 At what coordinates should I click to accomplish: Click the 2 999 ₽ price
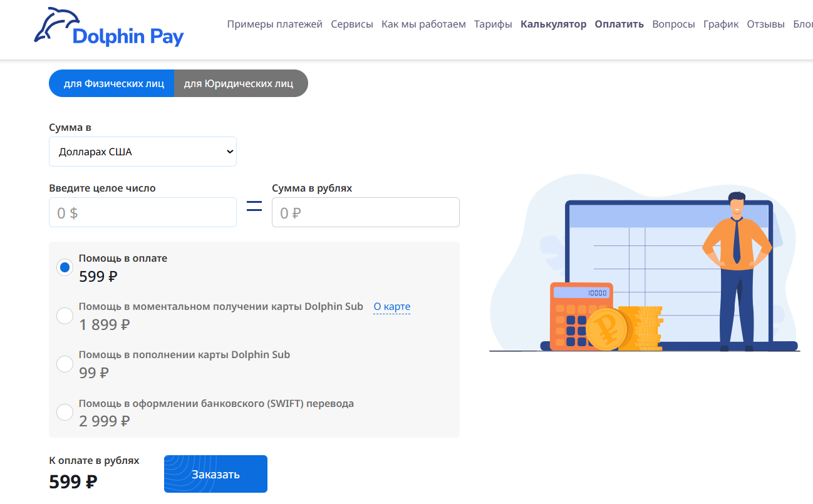105,421
